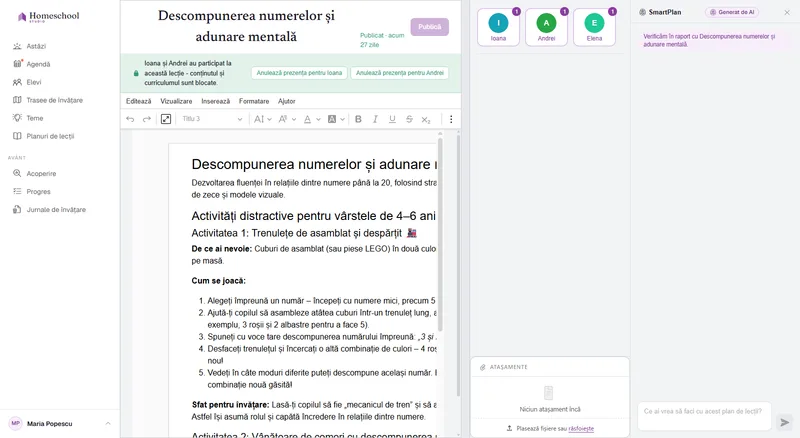Image resolution: width=800 pixels, height=438 pixels.
Task: Open Planuri de lecții book icon
Action: [17, 136]
